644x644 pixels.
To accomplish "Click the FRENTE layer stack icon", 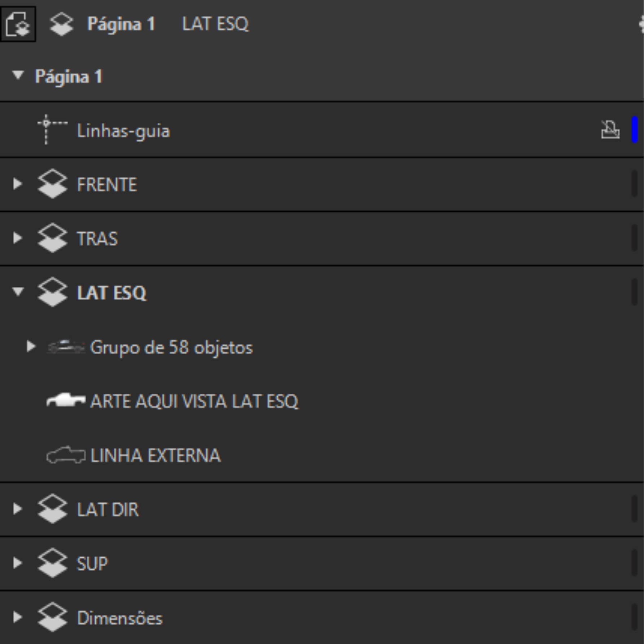I will coord(52,184).
